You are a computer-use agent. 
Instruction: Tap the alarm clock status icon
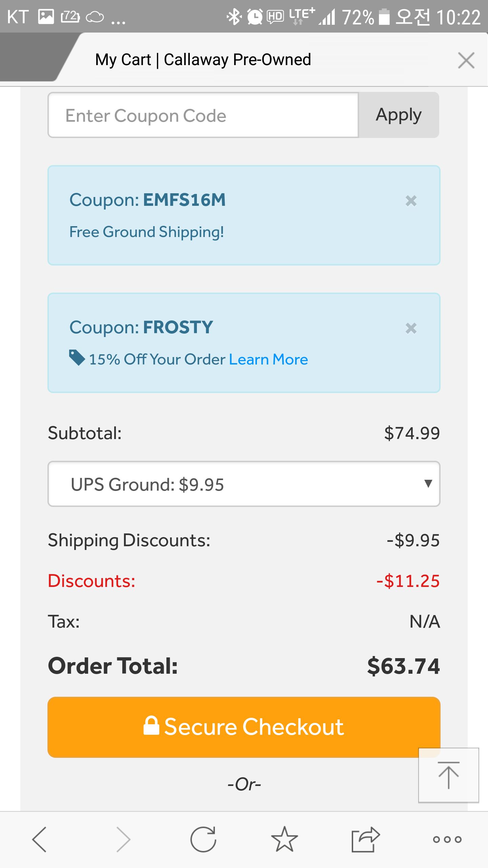click(255, 17)
